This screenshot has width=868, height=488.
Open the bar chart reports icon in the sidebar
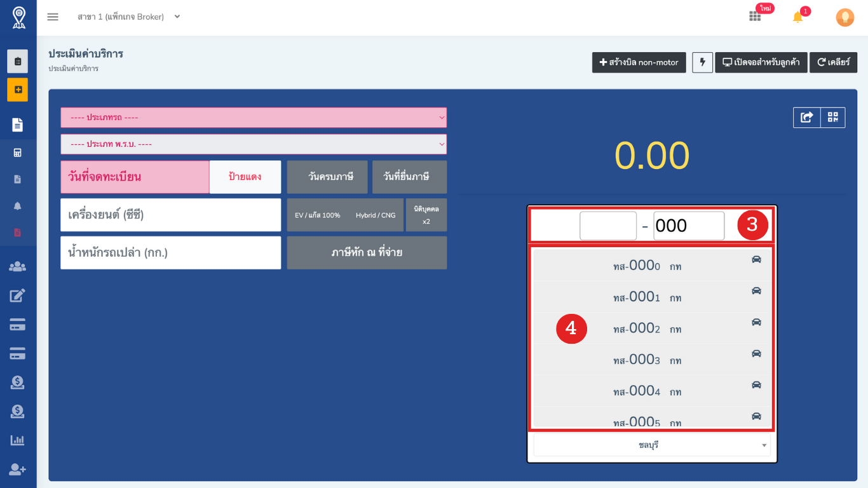tap(18, 440)
